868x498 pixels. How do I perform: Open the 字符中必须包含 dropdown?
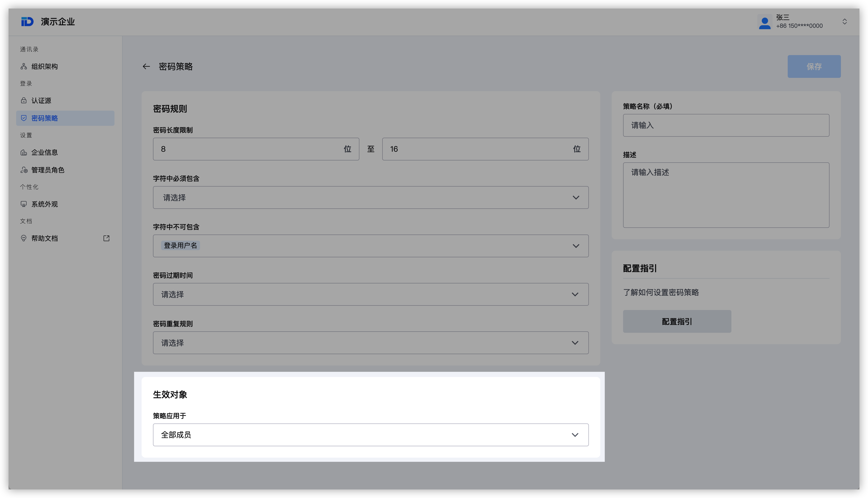(x=370, y=198)
